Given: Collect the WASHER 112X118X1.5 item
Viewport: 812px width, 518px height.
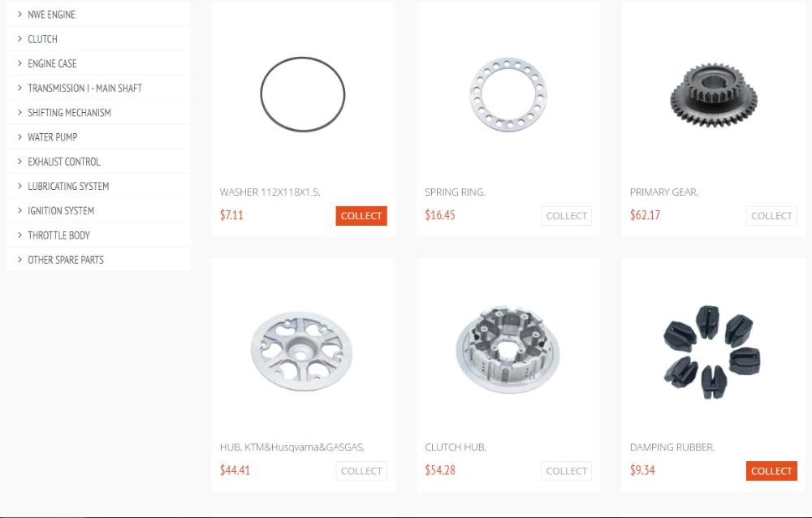Looking at the screenshot, I should (x=361, y=216).
